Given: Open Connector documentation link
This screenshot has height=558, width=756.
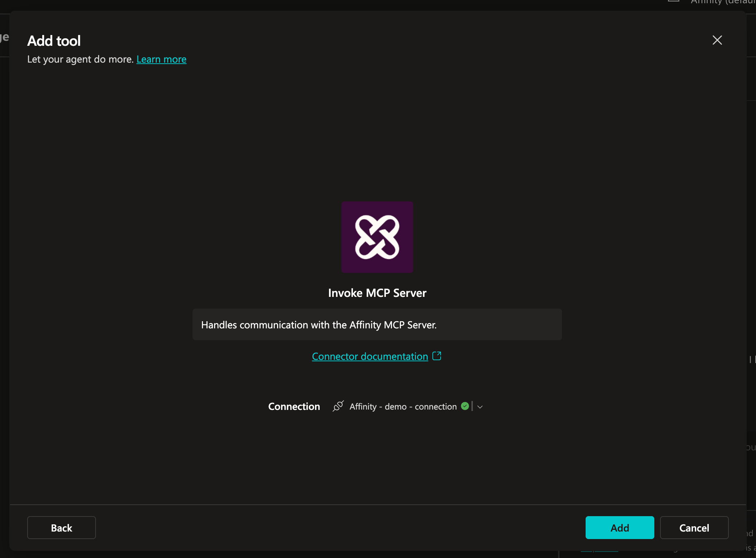Looking at the screenshot, I should click(x=370, y=356).
